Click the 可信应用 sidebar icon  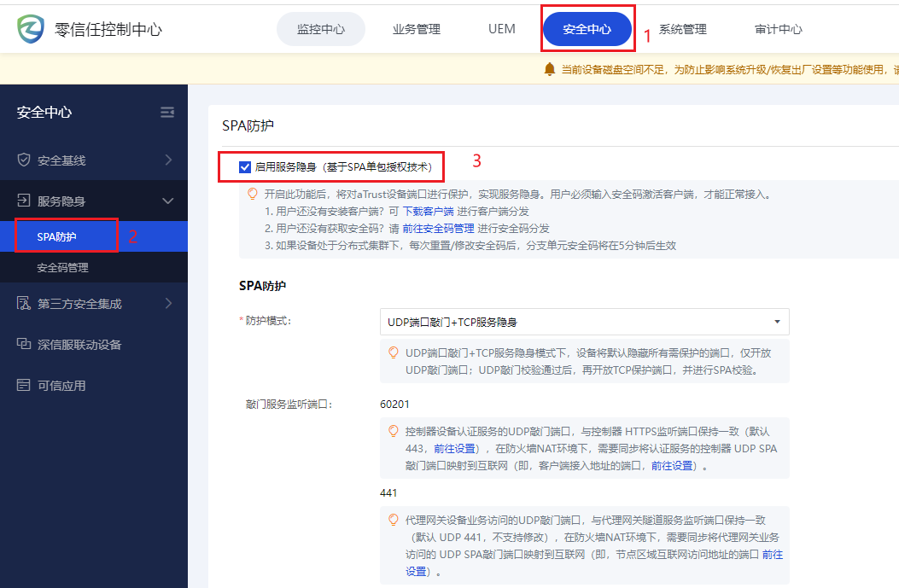click(x=24, y=385)
